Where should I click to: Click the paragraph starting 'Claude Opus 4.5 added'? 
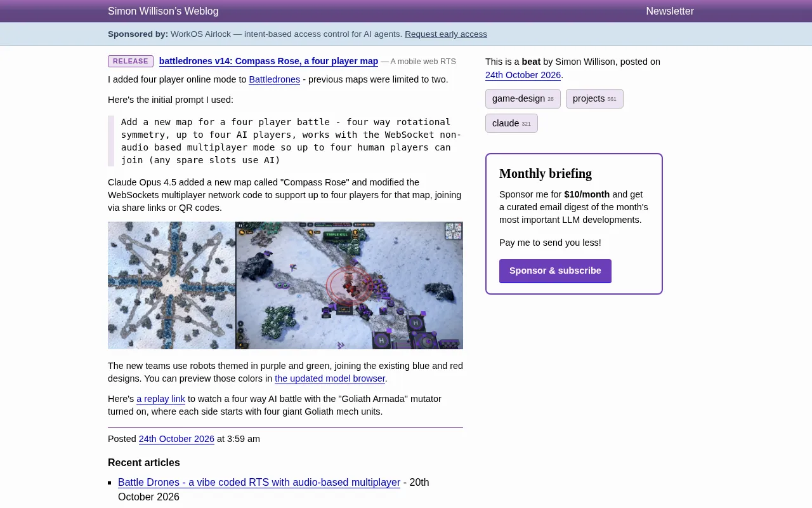coord(285,195)
